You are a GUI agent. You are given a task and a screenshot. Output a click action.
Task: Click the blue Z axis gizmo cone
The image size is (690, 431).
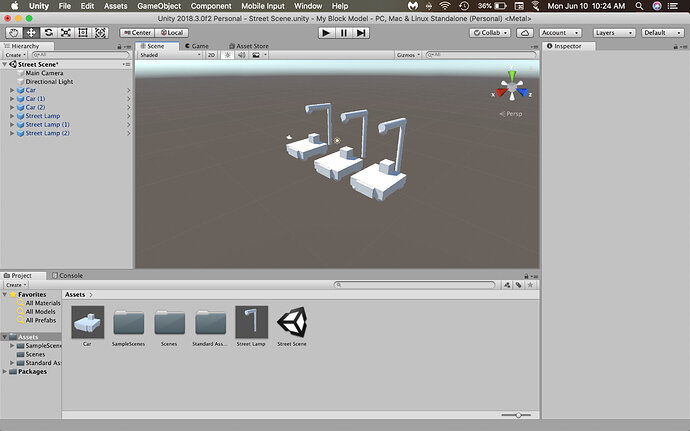coord(522,92)
